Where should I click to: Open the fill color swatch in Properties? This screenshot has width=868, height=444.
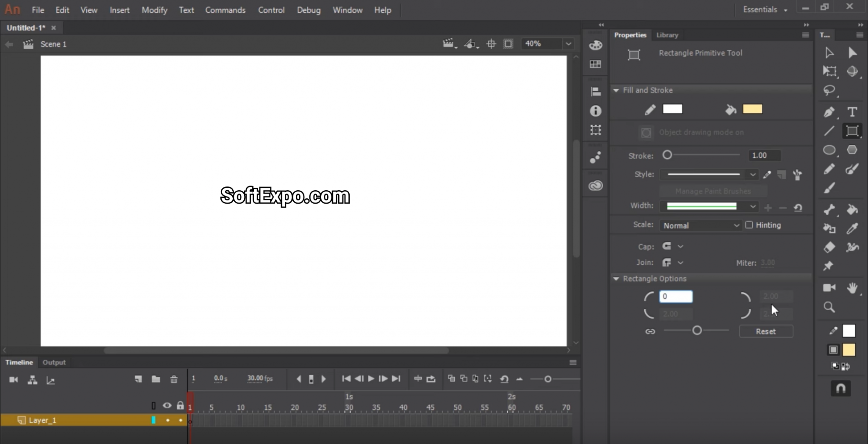click(x=753, y=109)
